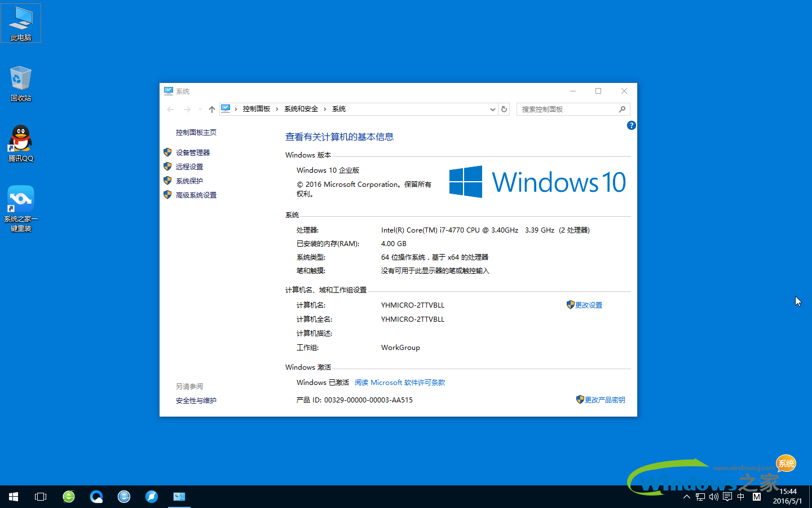Open the Windows Start menu
The width and height of the screenshot is (812, 508).
pyautogui.click(x=14, y=497)
